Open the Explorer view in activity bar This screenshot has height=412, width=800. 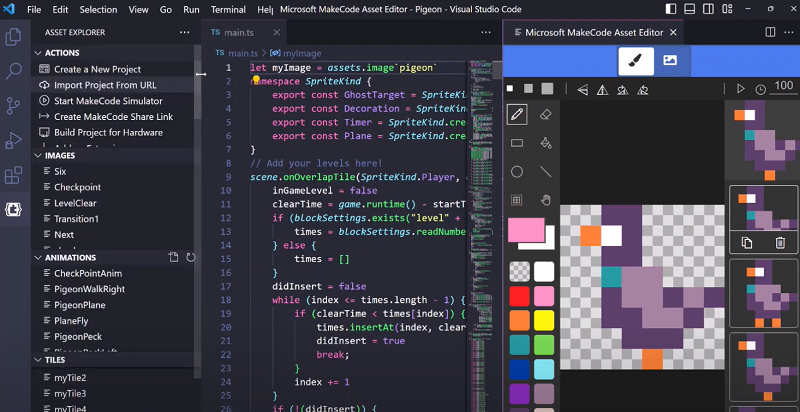pos(13,37)
